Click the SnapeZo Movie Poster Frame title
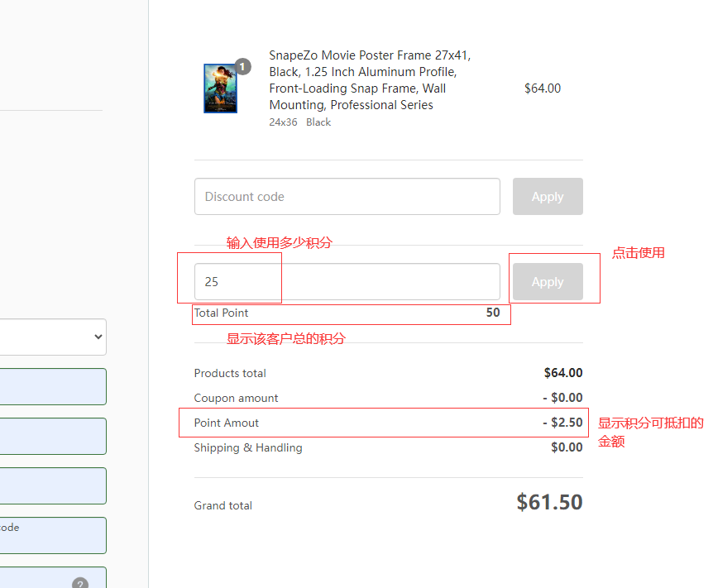 coord(369,80)
